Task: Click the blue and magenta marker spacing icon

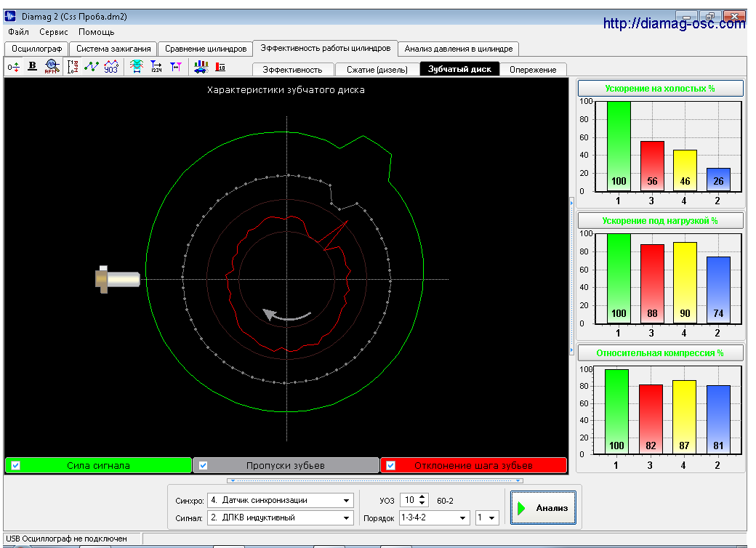Action: [x=175, y=66]
